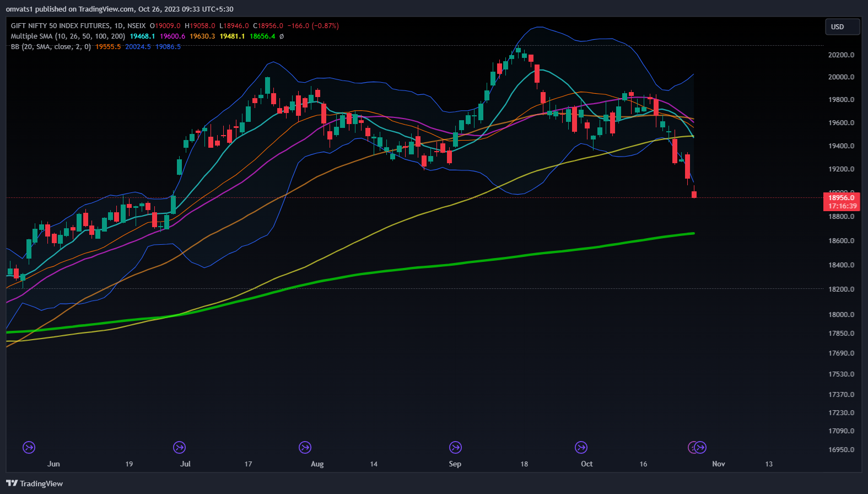Open the event marker above the Jul label

pyautogui.click(x=179, y=447)
